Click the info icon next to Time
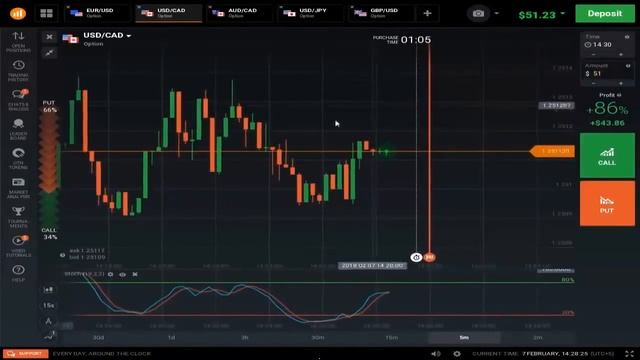Screen dimensions: 640x360 [x=627, y=37]
